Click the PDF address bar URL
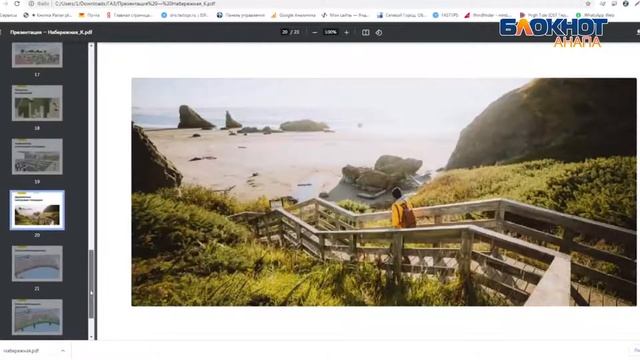Screen dimensions: 640x360 tap(135, 4)
